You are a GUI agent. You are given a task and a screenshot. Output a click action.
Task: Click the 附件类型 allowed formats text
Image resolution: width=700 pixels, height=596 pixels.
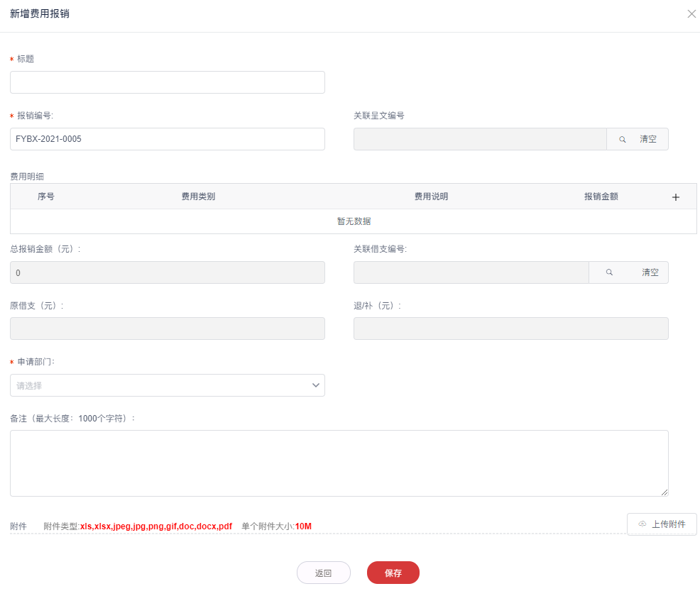[x=138, y=526]
